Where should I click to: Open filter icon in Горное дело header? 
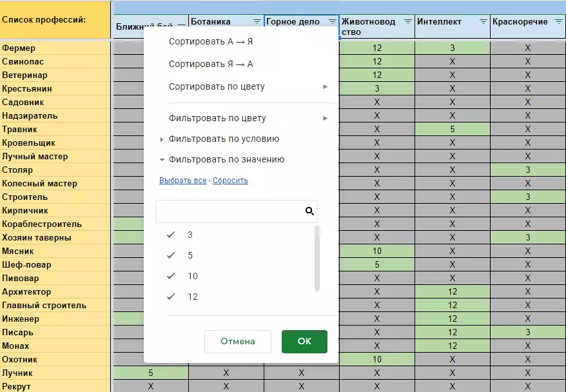click(x=332, y=22)
